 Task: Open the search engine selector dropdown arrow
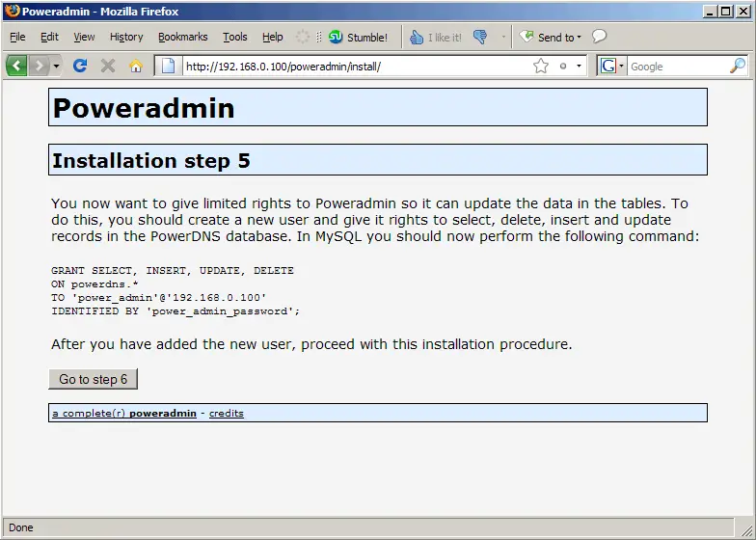pyautogui.click(x=621, y=66)
